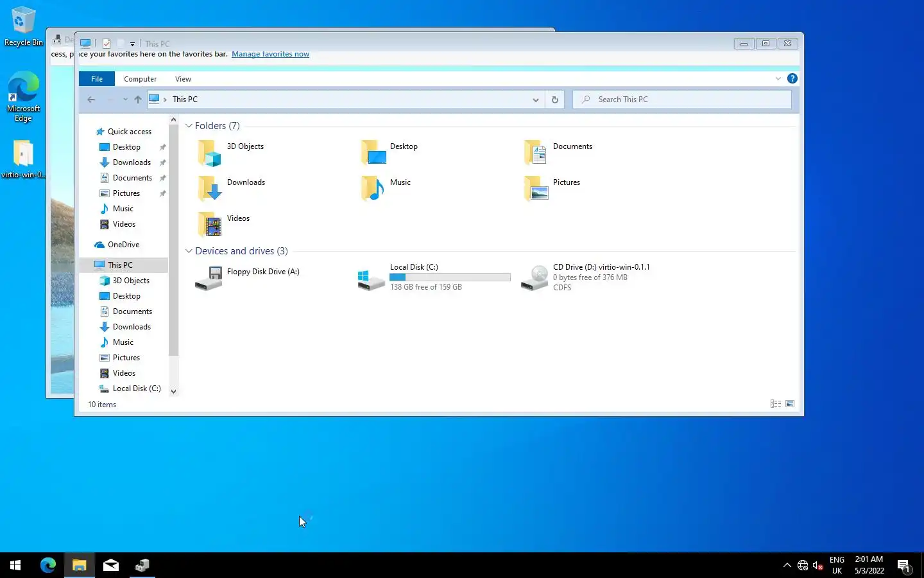Click "0 bytes free of 376 MB" text
This screenshot has height=578, width=924.
590,277
